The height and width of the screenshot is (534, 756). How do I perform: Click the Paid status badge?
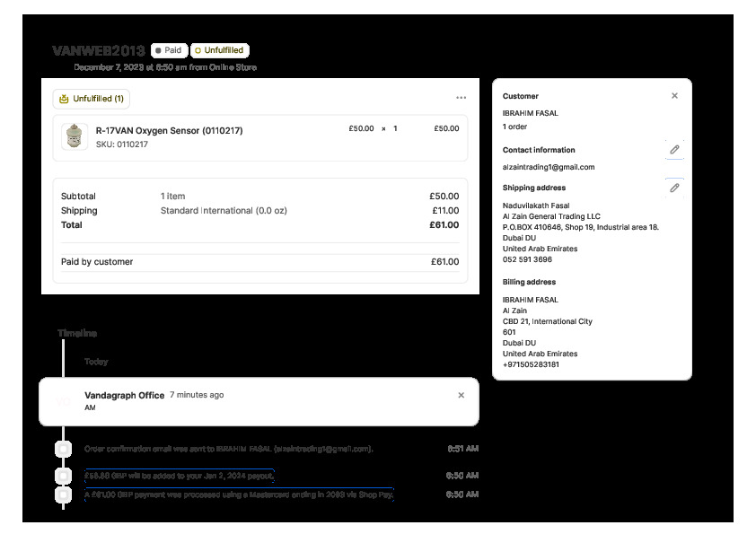170,51
